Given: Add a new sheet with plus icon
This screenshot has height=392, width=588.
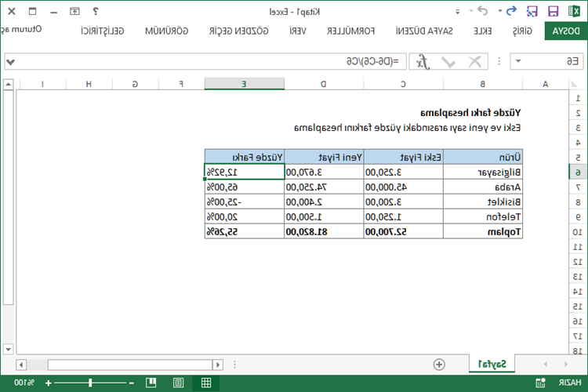Looking at the screenshot, I should [x=439, y=364].
